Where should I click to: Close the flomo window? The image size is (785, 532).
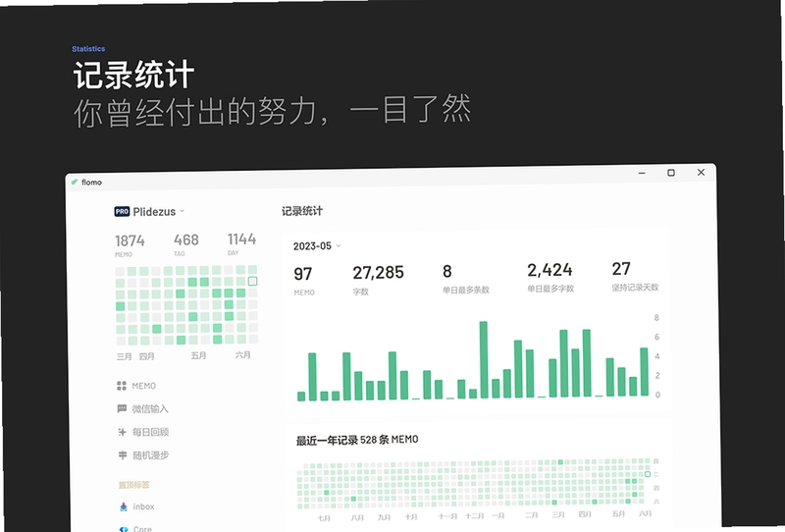pyautogui.click(x=701, y=173)
